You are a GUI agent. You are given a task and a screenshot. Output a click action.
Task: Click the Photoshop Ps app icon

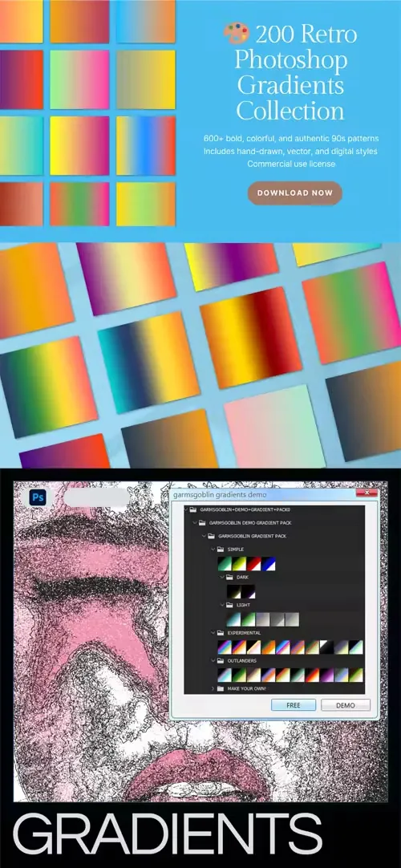coord(38,497)
